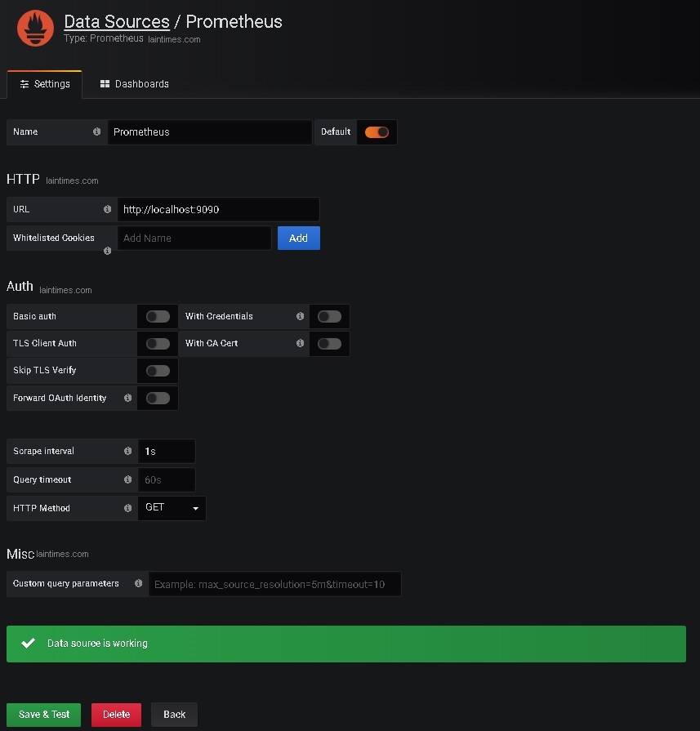
Task: Click the Scrape interval info icon
Action: pyautogui.click(x=127, y=451)
